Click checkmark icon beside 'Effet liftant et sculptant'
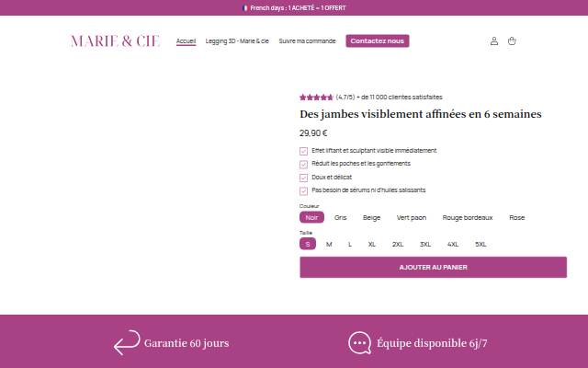This screenshot has width=588, height=368. coord(304,151)
